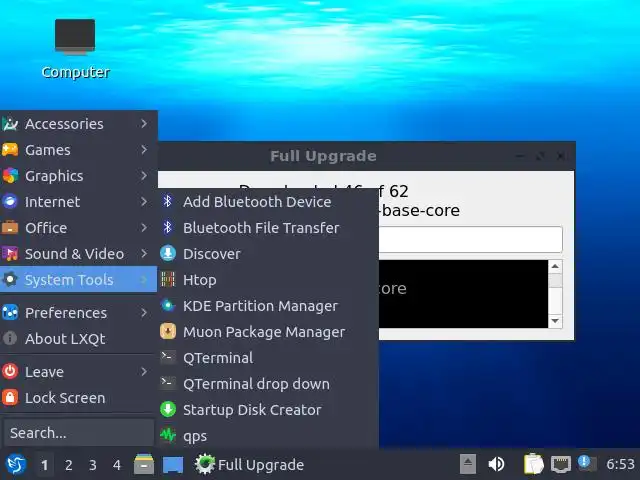640x480 pixels.
Task: Click the Accessories category icon
Action: (x=10, y=124)
